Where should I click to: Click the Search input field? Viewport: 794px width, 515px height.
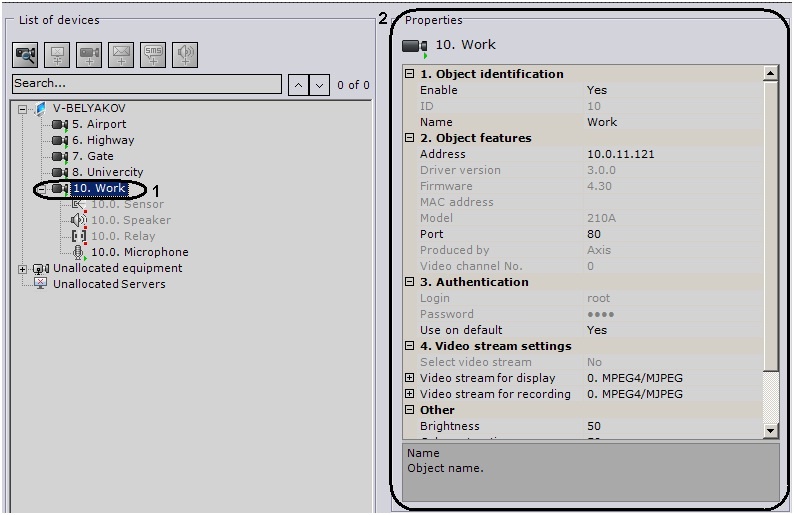147,84
